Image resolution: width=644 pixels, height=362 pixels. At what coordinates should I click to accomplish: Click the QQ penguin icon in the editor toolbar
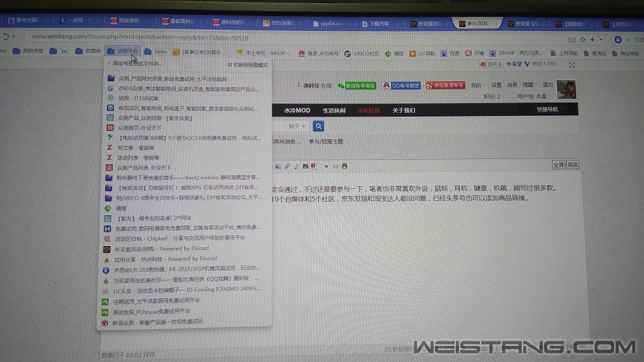[x=345, y=166]
